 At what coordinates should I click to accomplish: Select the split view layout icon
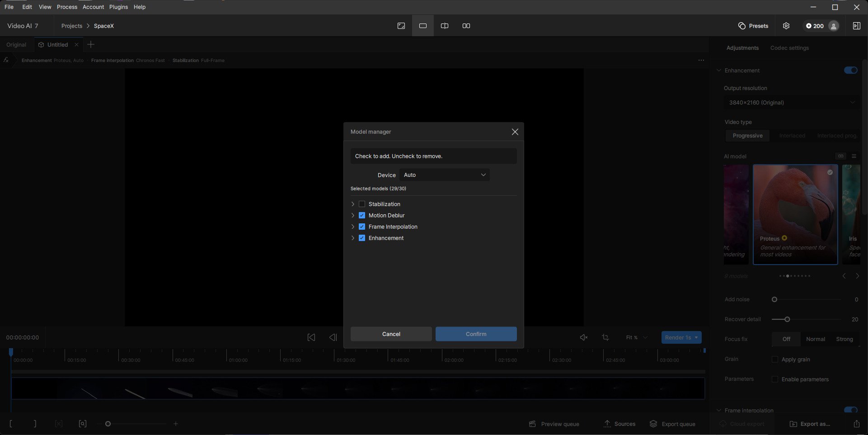445,26
